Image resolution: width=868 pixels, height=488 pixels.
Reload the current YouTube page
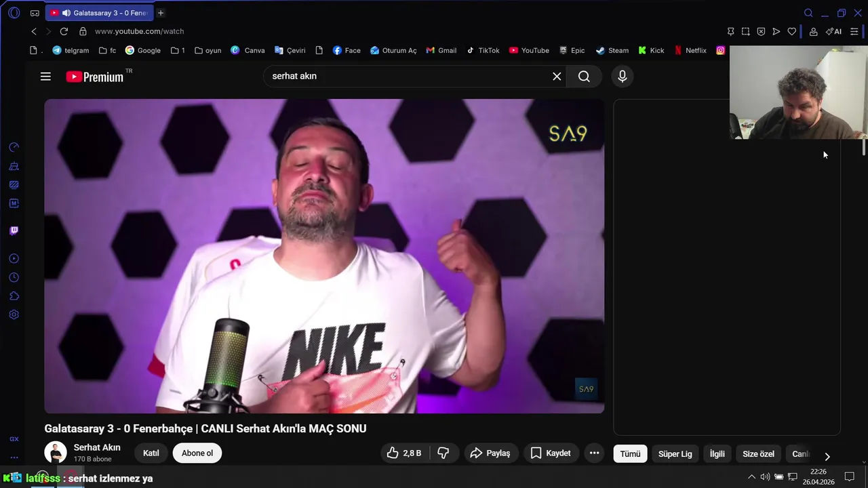pos(64,31)
